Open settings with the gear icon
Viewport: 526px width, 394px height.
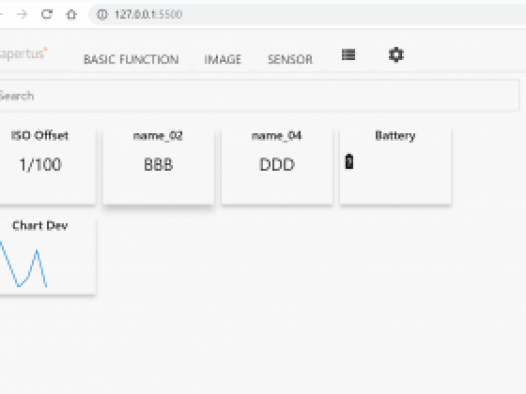(396, 55)
